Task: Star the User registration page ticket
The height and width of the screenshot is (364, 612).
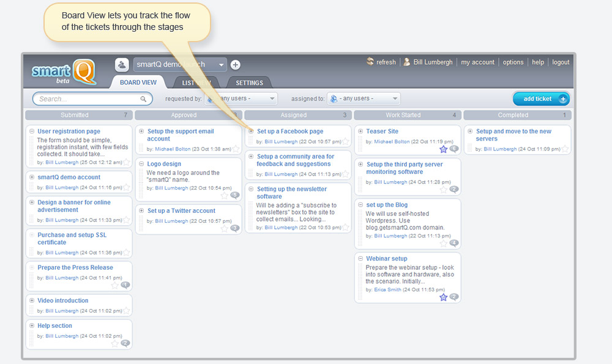Action: coord(126,162)
